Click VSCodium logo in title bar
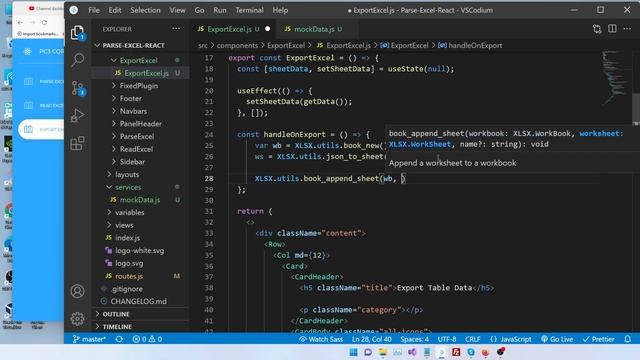 tap(73, 10)
